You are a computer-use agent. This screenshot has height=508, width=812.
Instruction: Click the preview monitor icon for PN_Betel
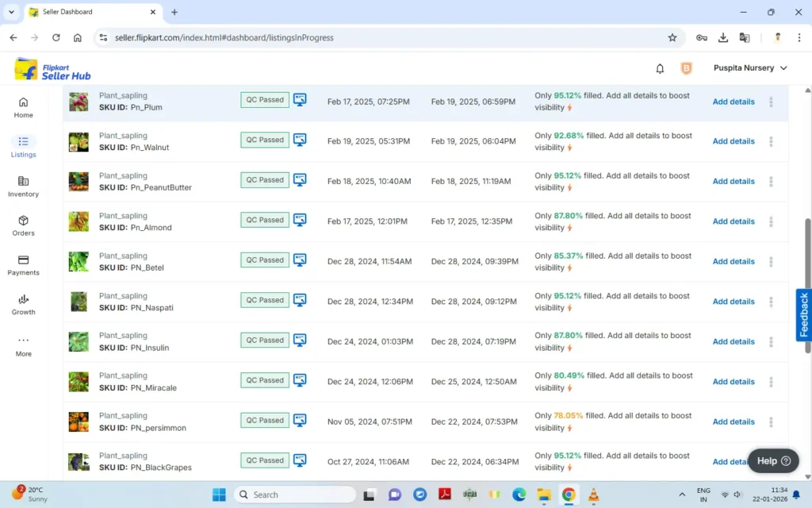coord(300,260)
